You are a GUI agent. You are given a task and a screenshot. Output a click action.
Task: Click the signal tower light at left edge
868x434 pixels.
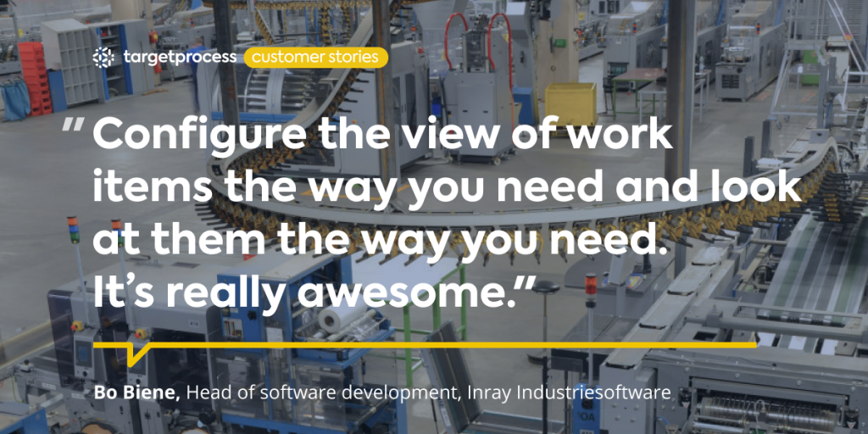(74, 231)
